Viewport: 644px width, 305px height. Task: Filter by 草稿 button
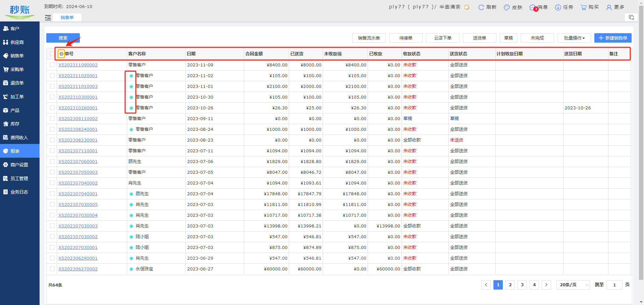508,38
